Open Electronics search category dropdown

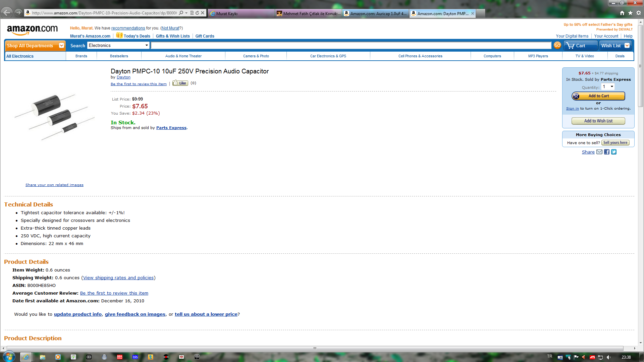[x=118, y=46]
